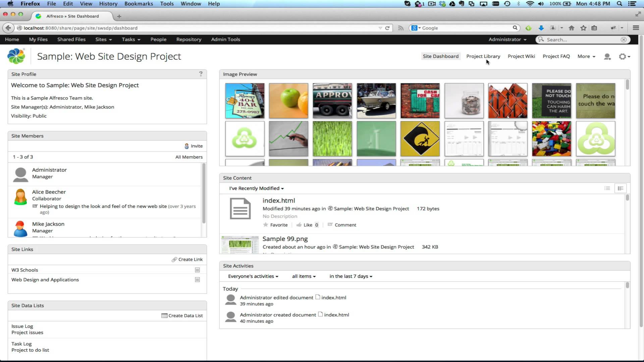Click Administrator's member avatar
The width and height of the screenshot is (644, 362).
point(20,175)
